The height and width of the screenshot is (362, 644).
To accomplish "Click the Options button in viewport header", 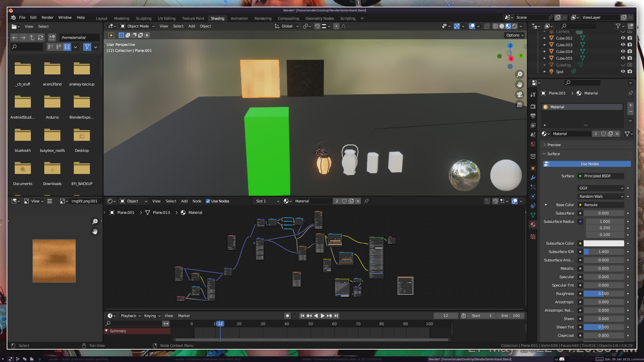I will click(515, 35).
